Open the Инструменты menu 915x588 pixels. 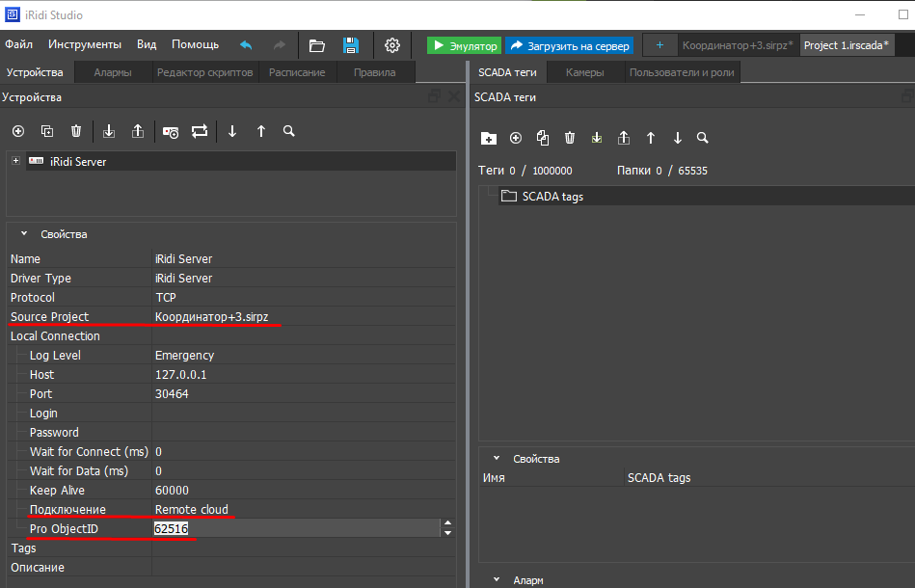coord(85,44)
